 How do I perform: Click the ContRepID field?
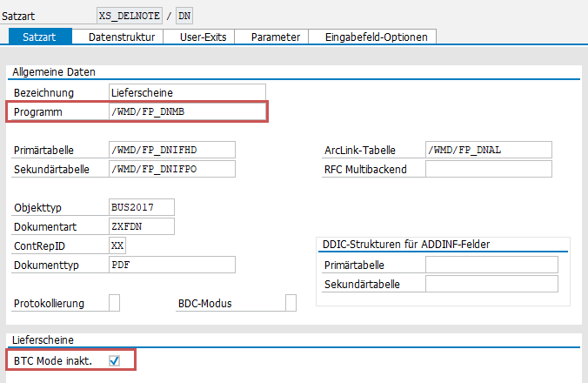[x=117, y=245]
